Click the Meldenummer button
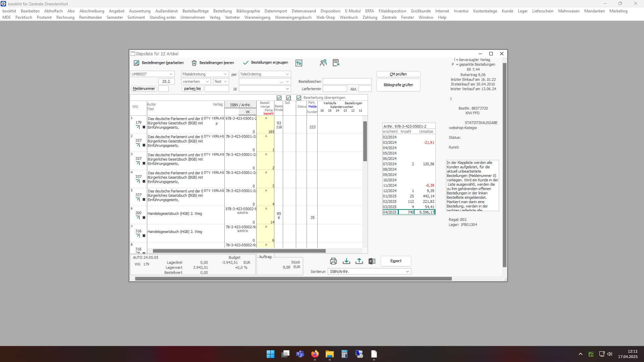This screenshot has width=644, height=362. 144,89
